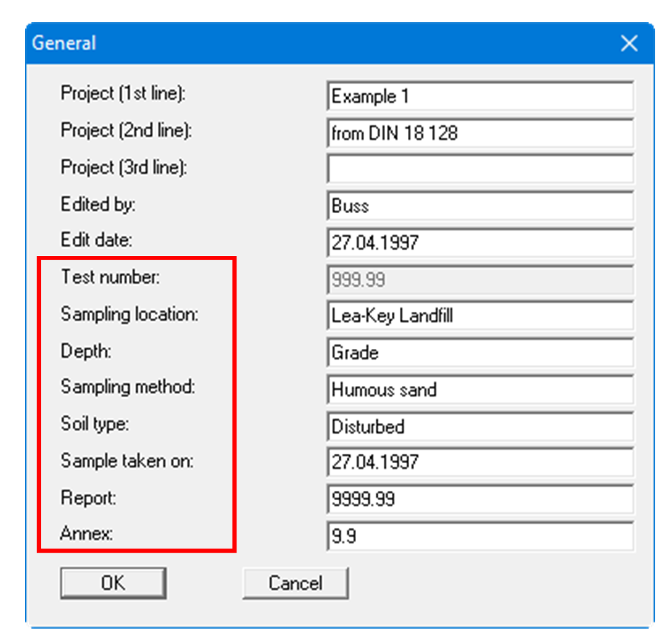Click the Report field showing 9999.99
Image resolution: width=672 pixels, height=640 pixels.
pyautogui.click(x=480, y=499)
